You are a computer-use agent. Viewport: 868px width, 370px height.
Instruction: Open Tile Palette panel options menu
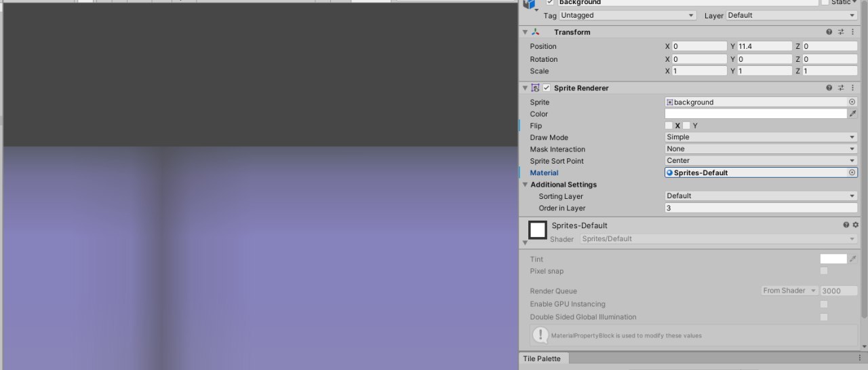[x=860, y=358]
